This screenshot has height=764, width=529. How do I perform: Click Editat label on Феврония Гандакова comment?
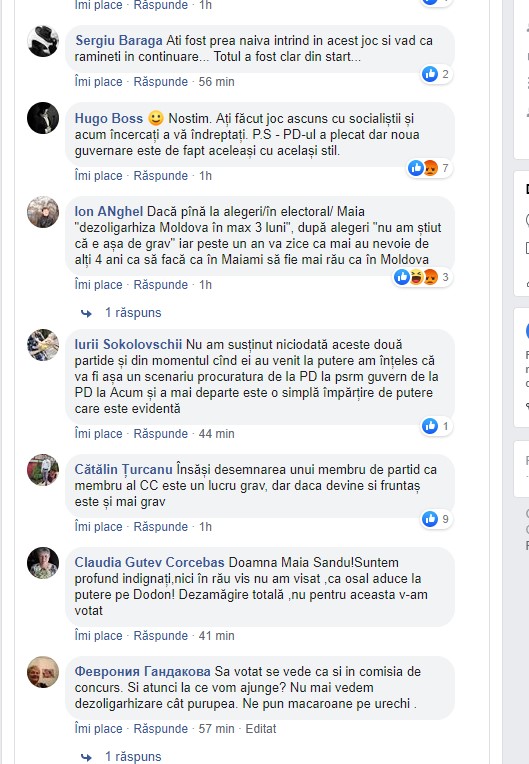[x=261, y=729]
